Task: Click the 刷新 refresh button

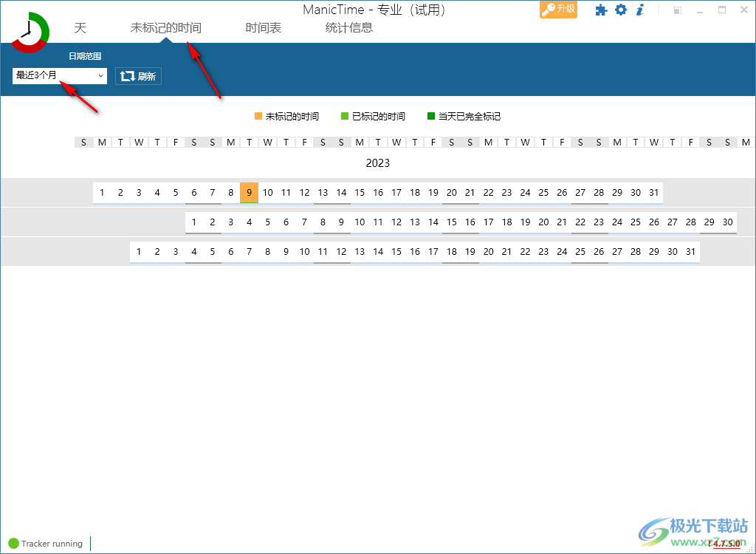Action: click(x=138, y=76)
